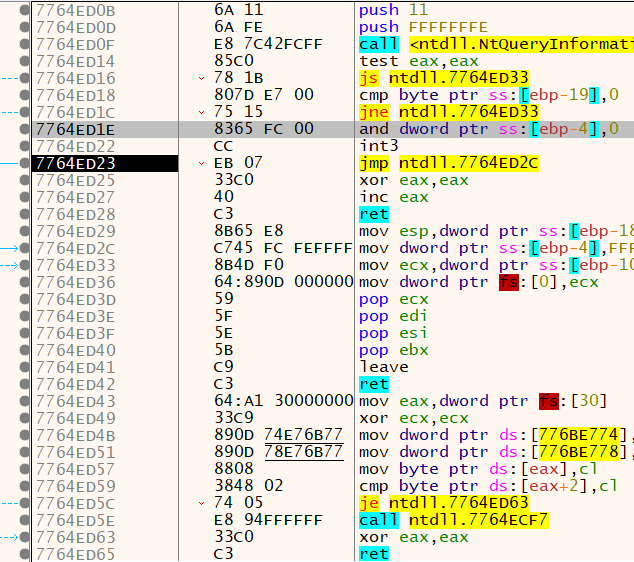Click jump arrow marker beside bytes 74 05
The image size is (634, 562).
pos(201,503)
